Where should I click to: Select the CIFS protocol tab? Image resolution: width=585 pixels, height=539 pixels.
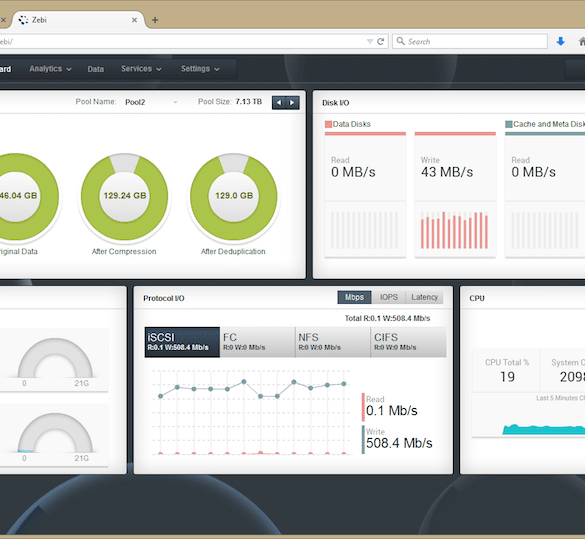409,342
